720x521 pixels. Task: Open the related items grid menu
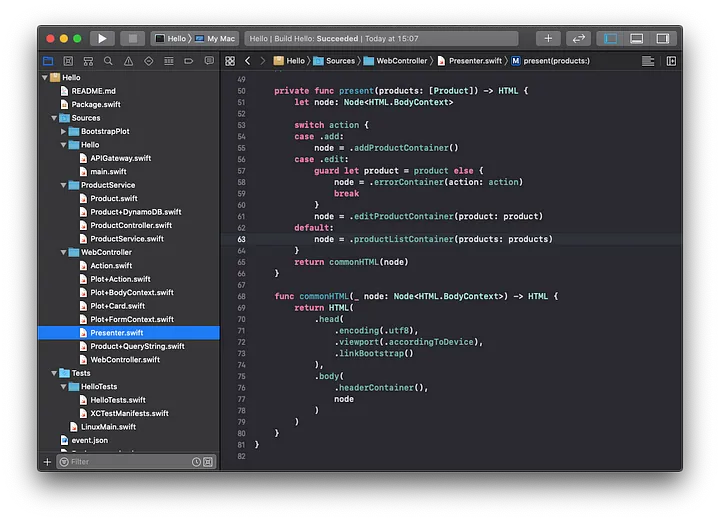pos(230,61)
